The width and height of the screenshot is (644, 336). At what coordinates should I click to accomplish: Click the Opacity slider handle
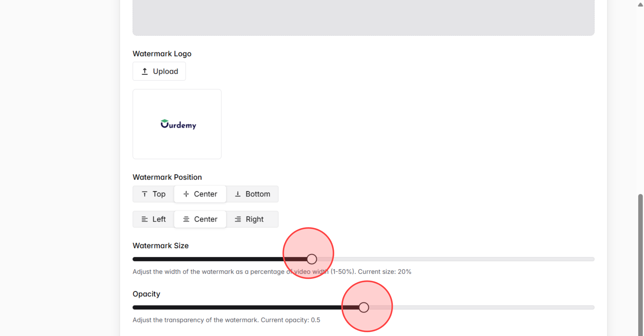click(x=364, y=307)
